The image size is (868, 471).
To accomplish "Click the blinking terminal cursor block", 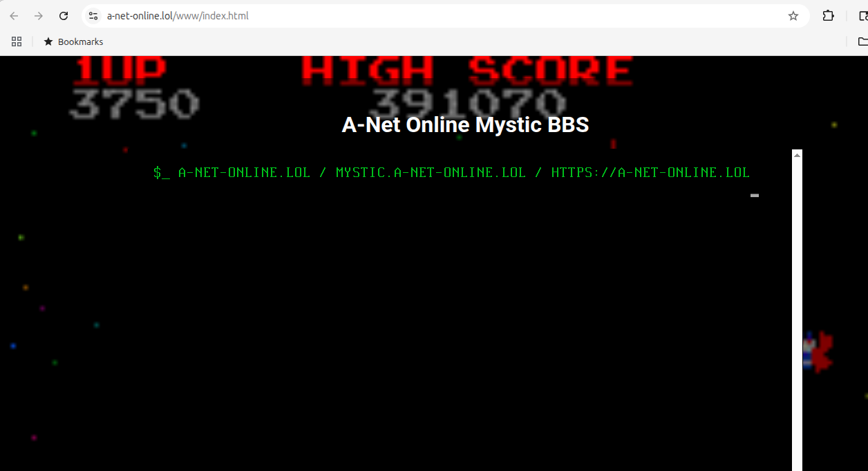I will click(x=755, y=196).
